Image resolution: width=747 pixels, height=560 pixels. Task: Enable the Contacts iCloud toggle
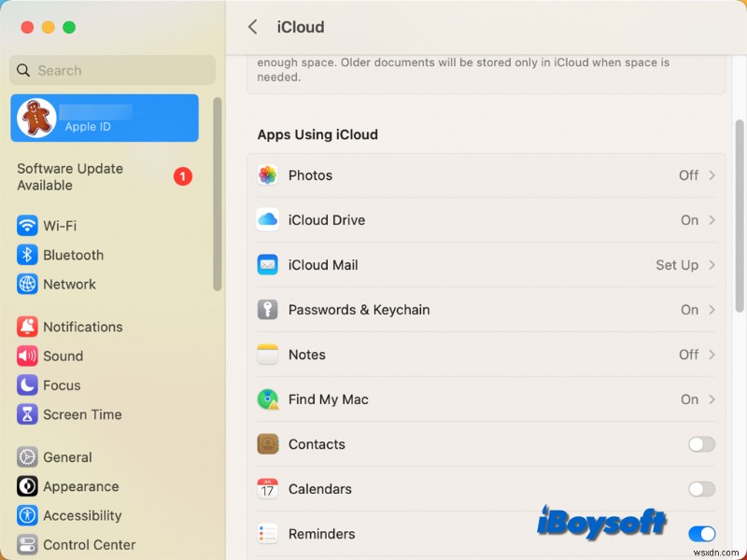pos(701,444)
